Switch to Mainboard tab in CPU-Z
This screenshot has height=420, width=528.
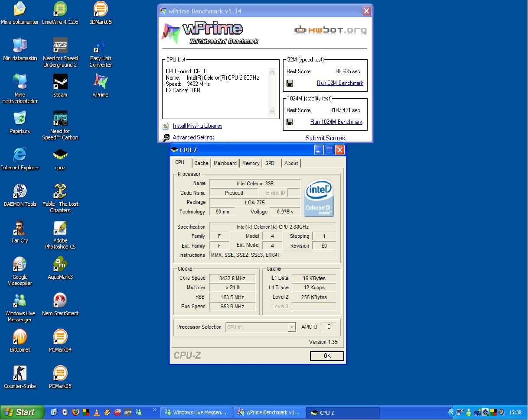pyautogui.click(x=225, y=163)
